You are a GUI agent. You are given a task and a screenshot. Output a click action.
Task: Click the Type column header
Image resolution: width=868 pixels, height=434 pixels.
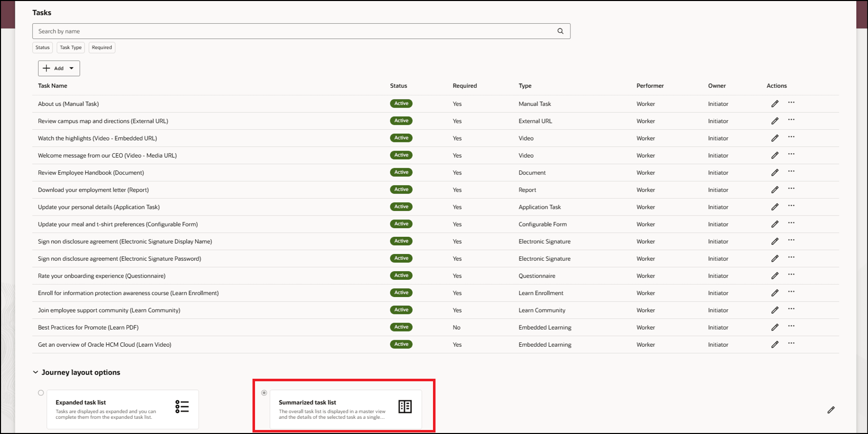(525, 86)
